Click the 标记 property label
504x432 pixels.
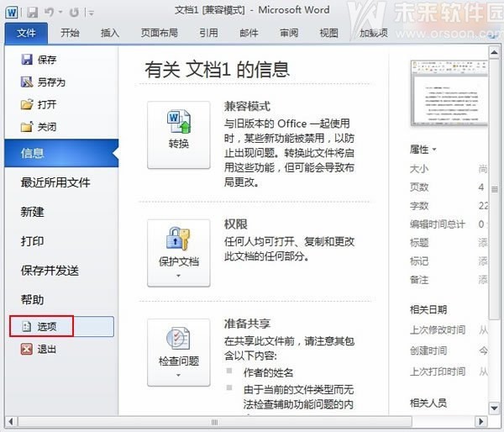click(x=419, y=261)
